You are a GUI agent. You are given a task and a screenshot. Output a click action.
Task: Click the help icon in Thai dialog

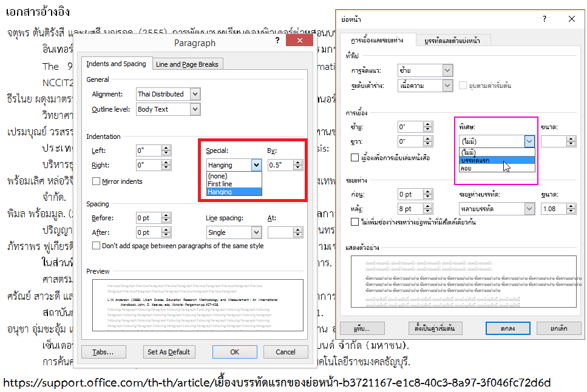tap(544, 19)
